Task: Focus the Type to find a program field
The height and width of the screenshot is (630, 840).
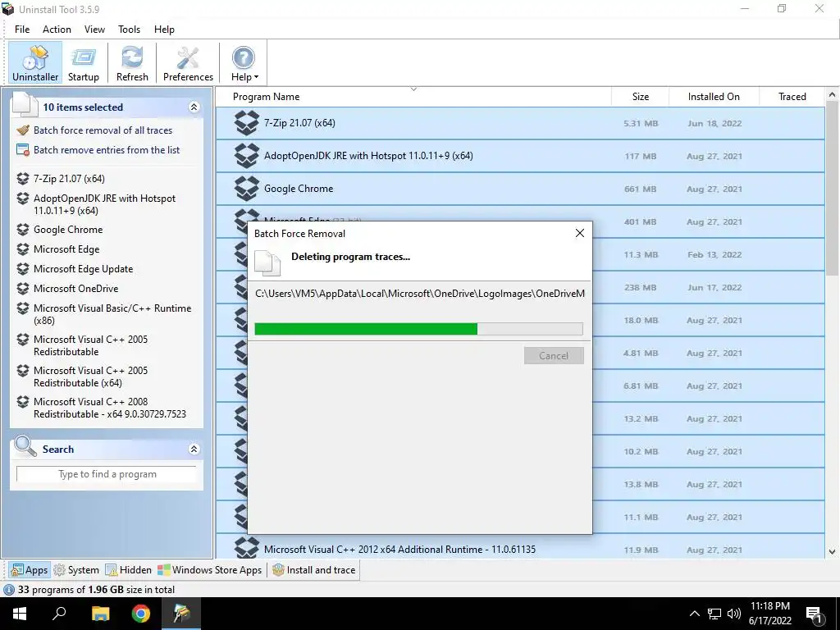Action: [107, 474]
